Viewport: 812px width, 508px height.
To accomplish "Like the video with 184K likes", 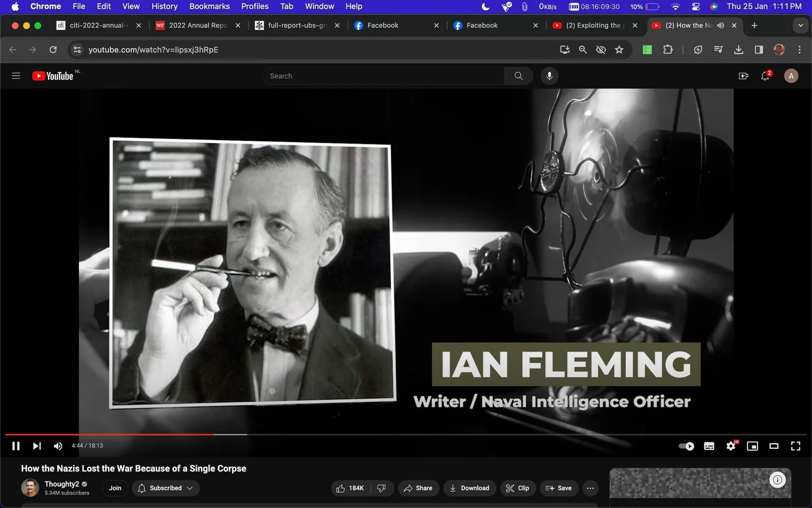I will coord(350,488).
